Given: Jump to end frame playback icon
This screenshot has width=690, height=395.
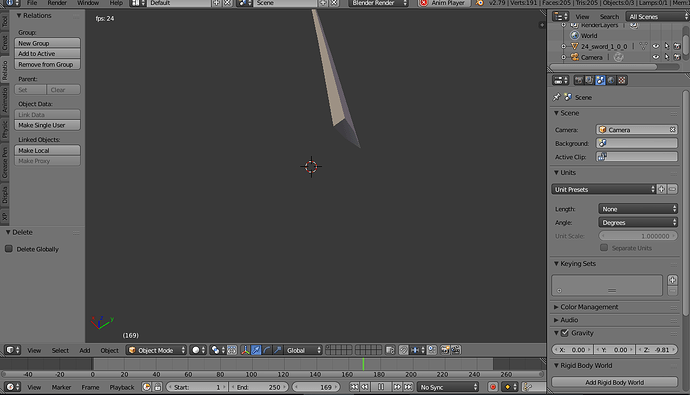Looking at the screenshot, I should point(408,387).
